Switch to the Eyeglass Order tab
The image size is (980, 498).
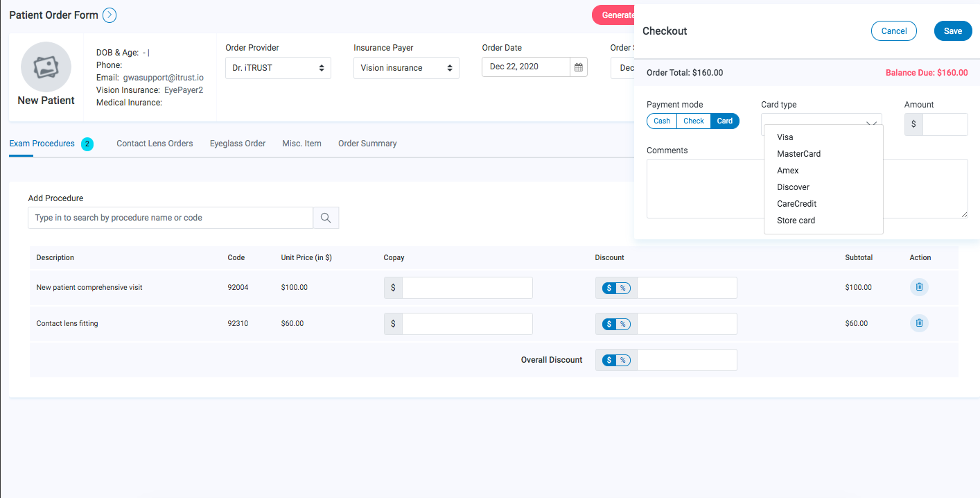click(237, 144)
